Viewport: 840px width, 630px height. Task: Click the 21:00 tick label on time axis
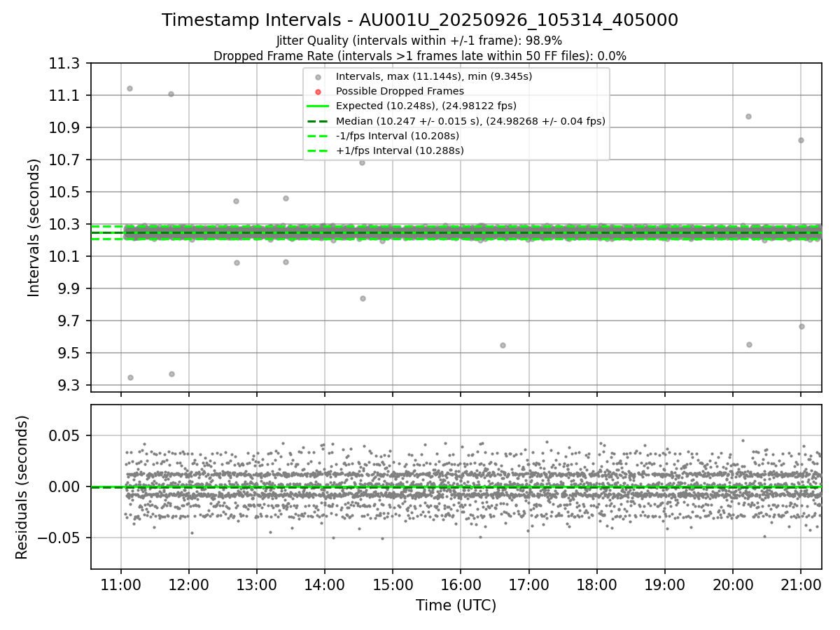(801, 582)
